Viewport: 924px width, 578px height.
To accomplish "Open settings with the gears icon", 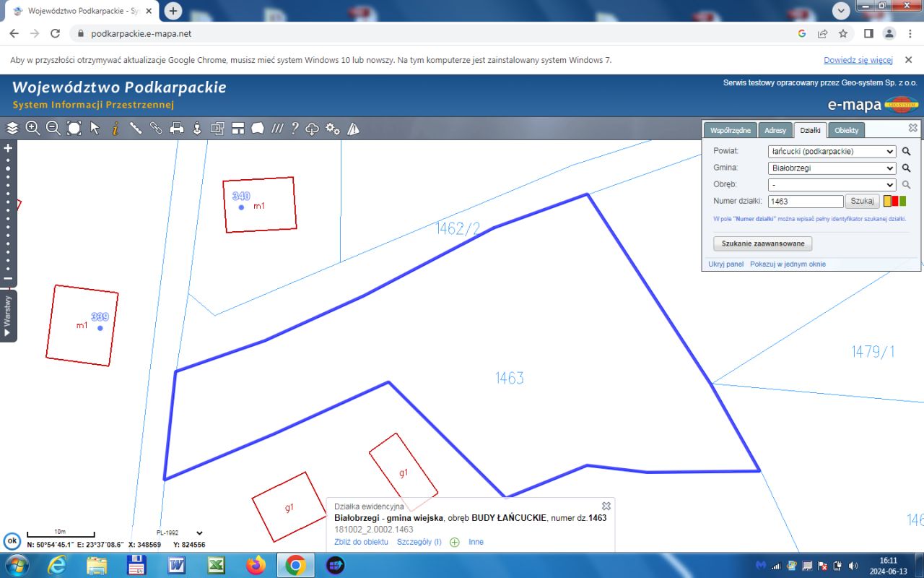I will pos(333,129).
